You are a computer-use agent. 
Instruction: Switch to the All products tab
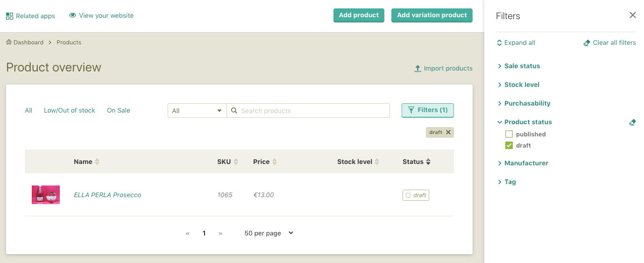point(28,110)
